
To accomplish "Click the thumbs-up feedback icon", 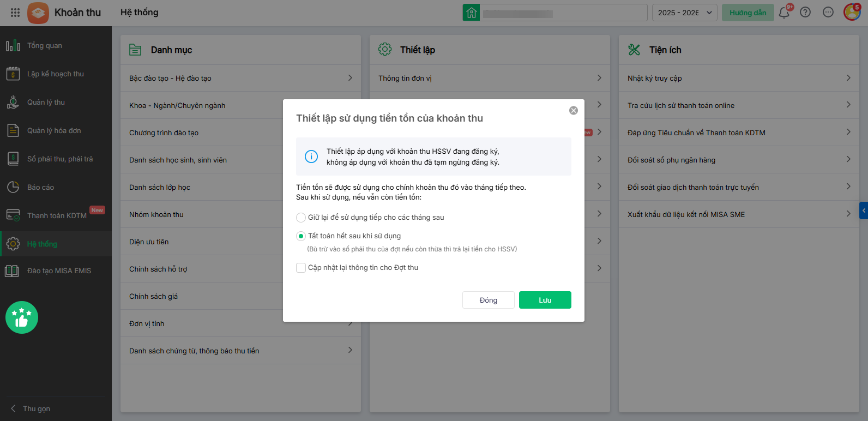I will tap(22, 317).
